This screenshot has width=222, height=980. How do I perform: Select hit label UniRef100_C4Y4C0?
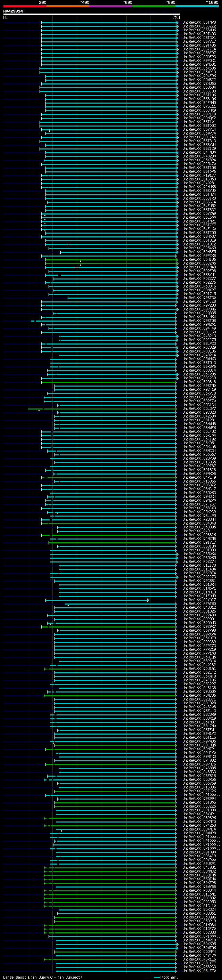pyautogui.click(x=199, y=955)
